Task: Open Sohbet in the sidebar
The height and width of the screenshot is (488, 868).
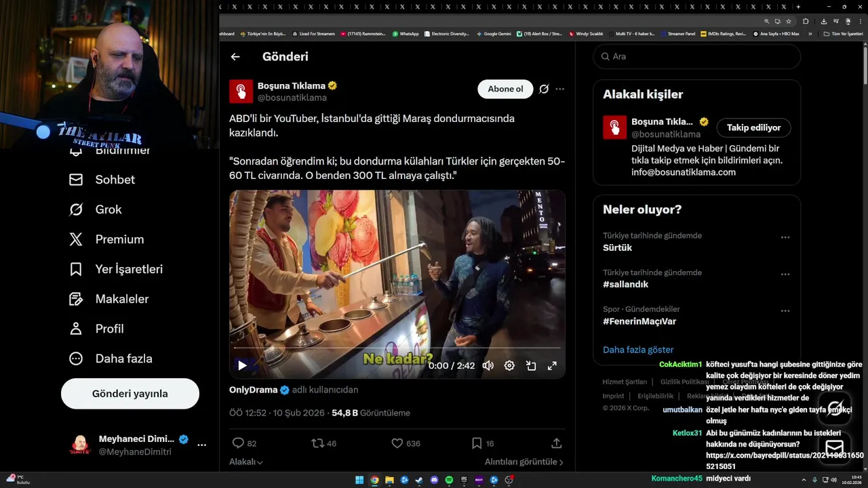Action: coord(102,180)
